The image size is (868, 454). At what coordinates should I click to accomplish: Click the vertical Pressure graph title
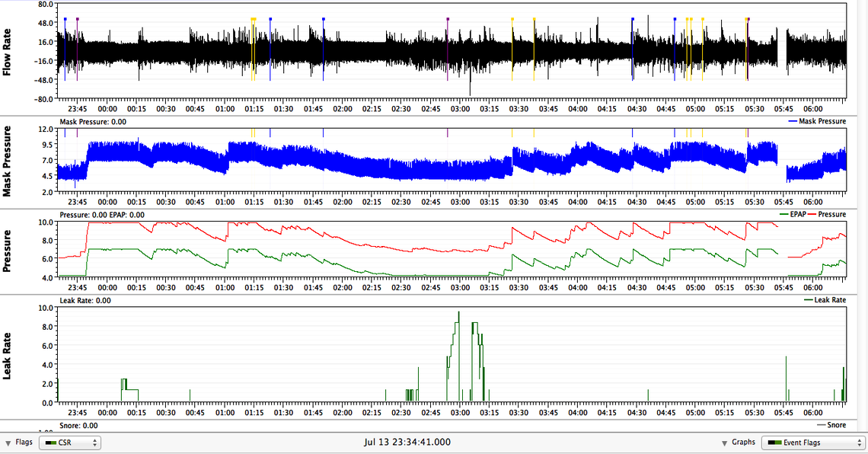point(7,251)
